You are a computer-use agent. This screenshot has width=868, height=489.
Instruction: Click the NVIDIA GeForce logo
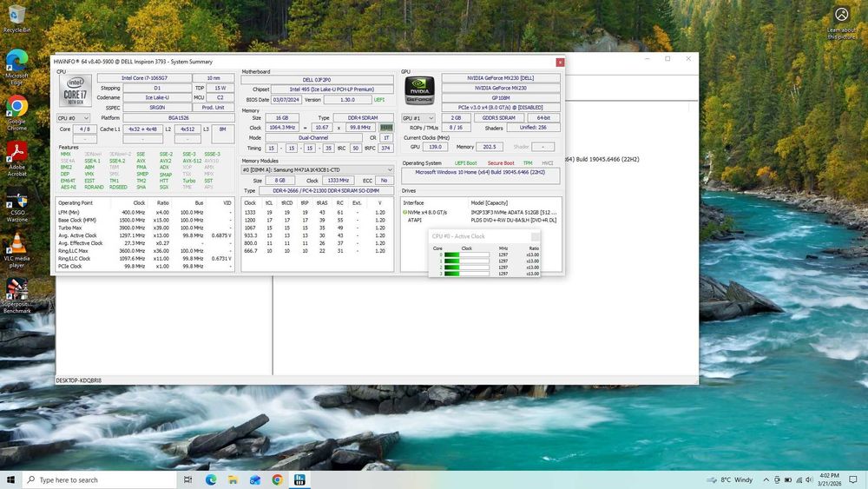point(419,90)
